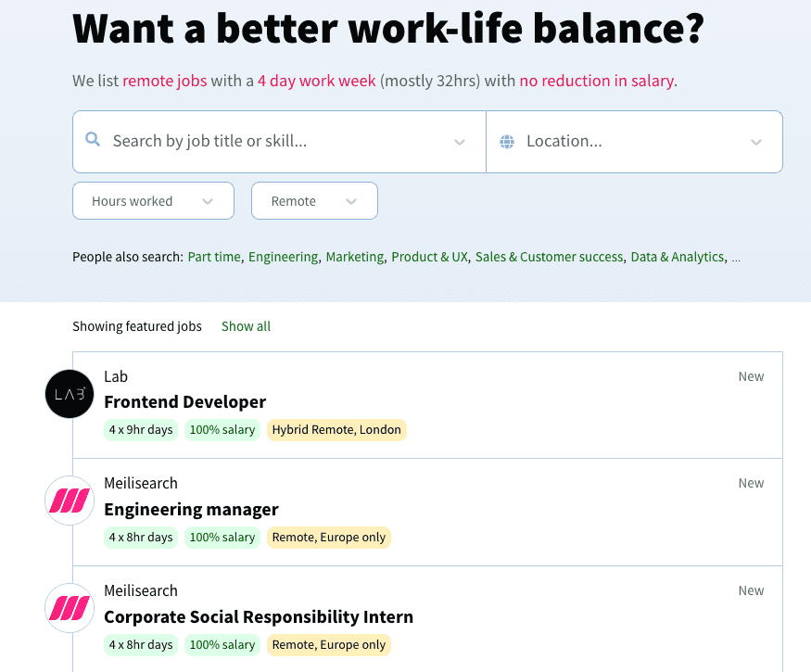The height and width of the screenshot is (672, 811).
Task: Click Sales & Customer success link
Action: tap(549, 257)
